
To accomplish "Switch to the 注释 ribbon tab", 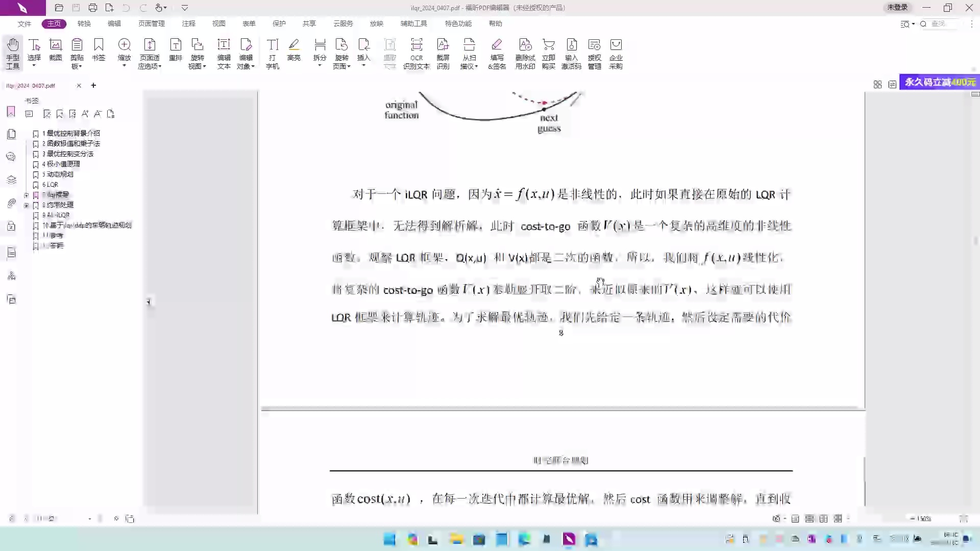I will point(189,23).
